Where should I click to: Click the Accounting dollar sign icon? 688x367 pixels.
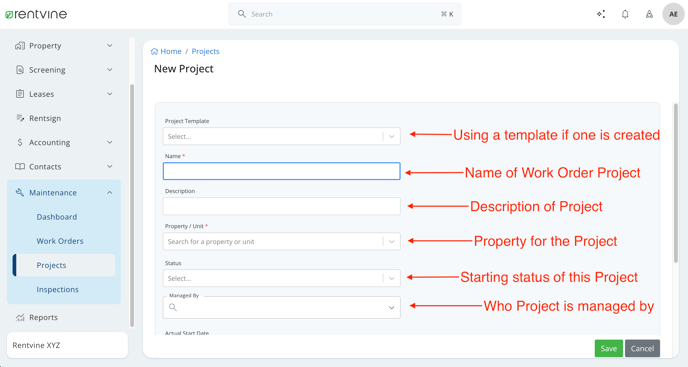(20, 142)
